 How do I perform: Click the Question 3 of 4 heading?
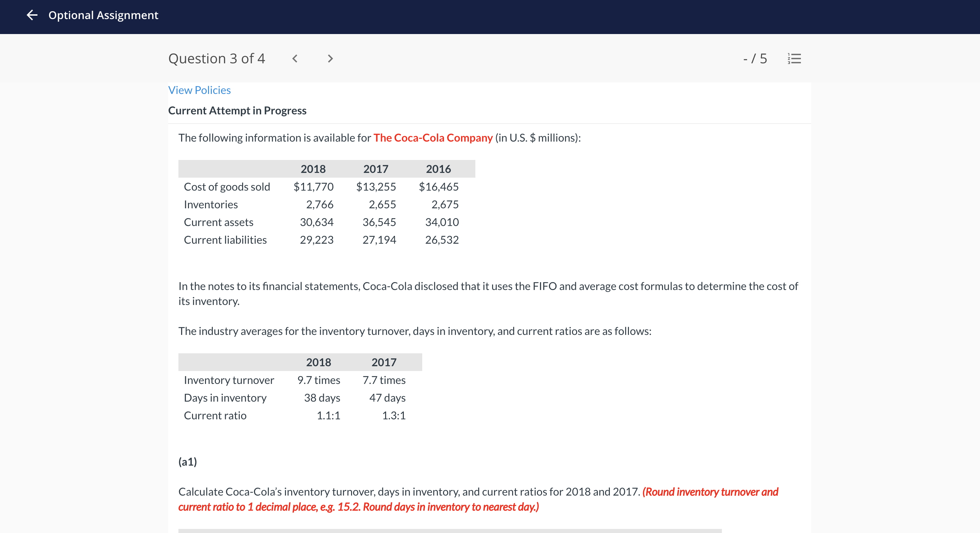click(x=217, y=59)
